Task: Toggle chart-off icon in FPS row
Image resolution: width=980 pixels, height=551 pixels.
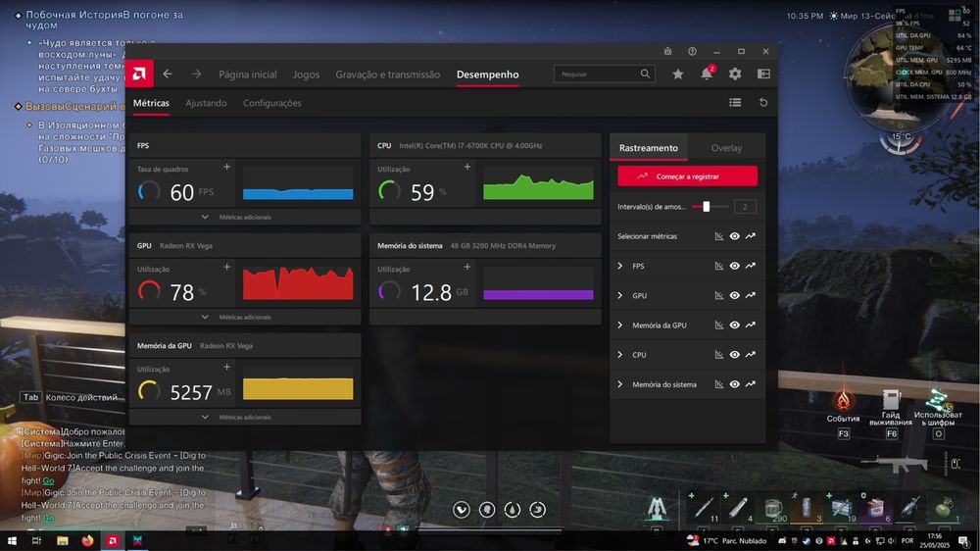Action: click(718, 266)
